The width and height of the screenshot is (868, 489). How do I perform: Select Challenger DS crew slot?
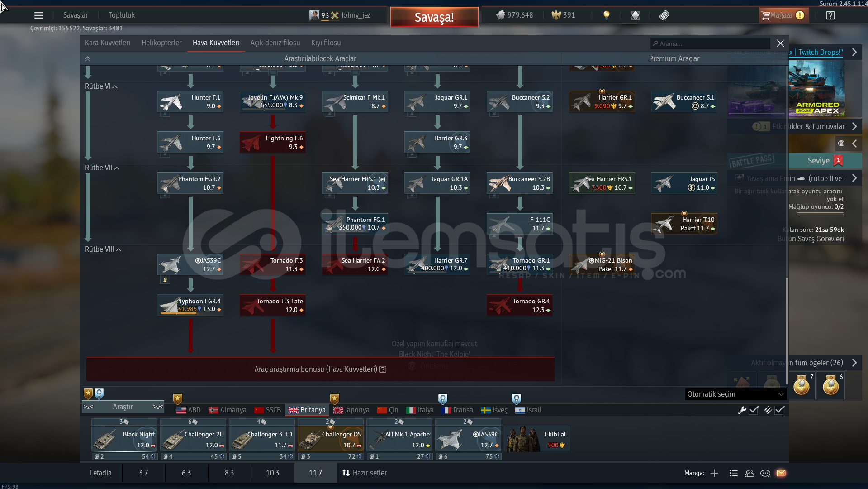(331, 439)
